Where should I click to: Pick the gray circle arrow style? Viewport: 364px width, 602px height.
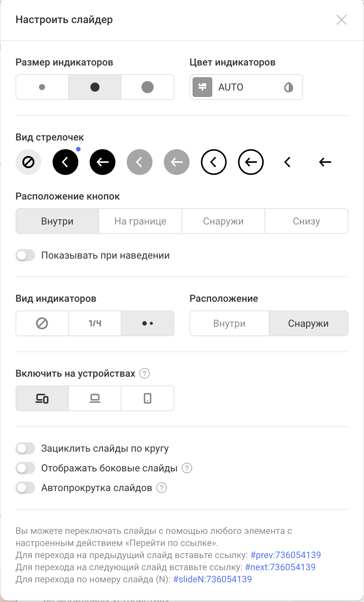pos(177,162)
